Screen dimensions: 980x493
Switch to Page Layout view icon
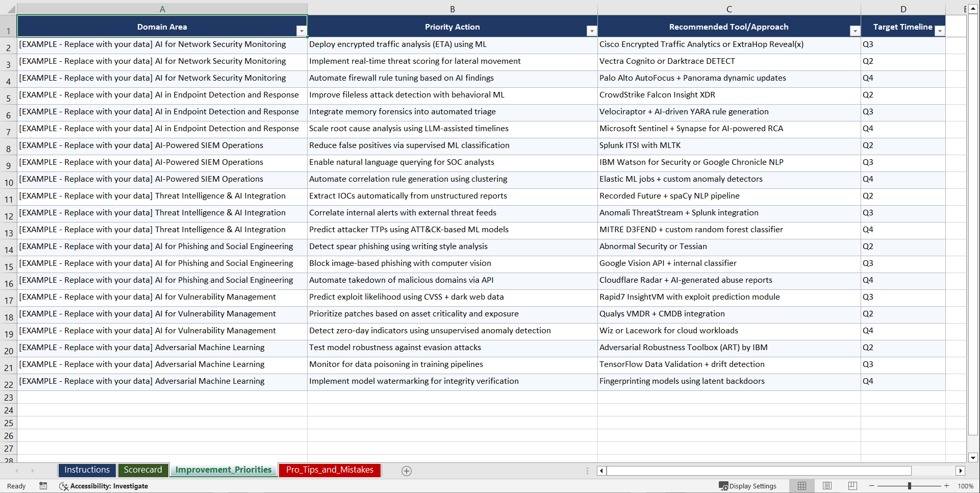tap(827, 486)
